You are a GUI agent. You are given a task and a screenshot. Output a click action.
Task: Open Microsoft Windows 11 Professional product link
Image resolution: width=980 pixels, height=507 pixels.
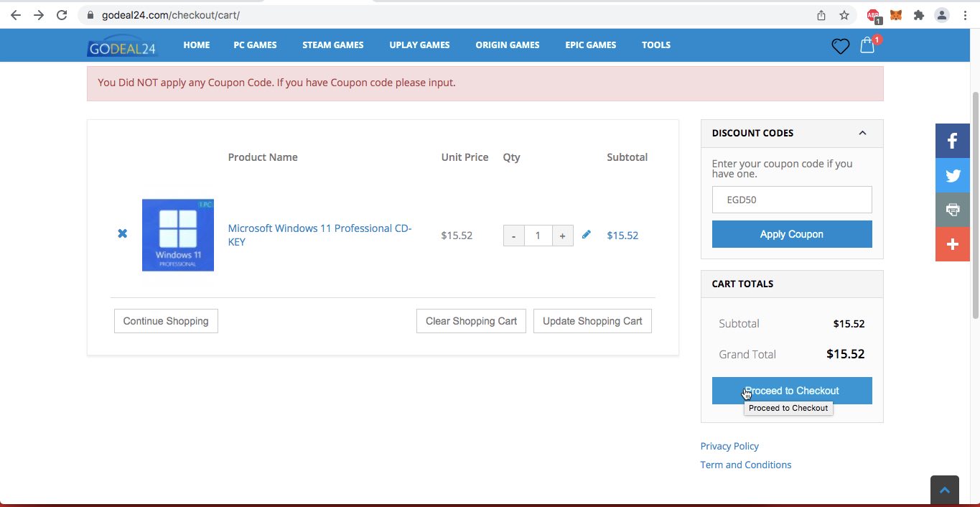[x=319, y=235]
